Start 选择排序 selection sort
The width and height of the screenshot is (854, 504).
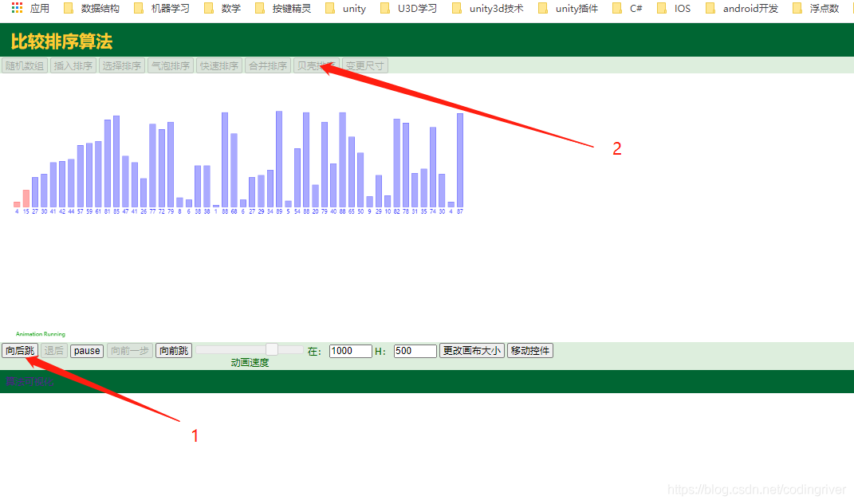coord(121,65)
